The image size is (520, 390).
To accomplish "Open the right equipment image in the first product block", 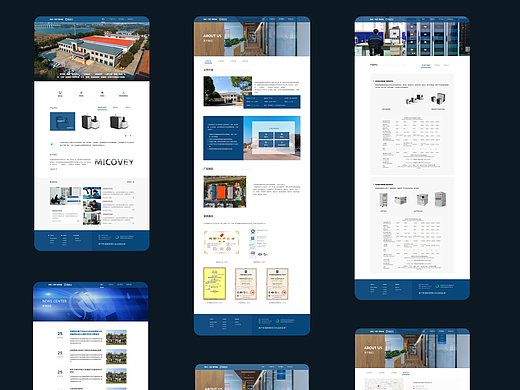I will 438,99.
